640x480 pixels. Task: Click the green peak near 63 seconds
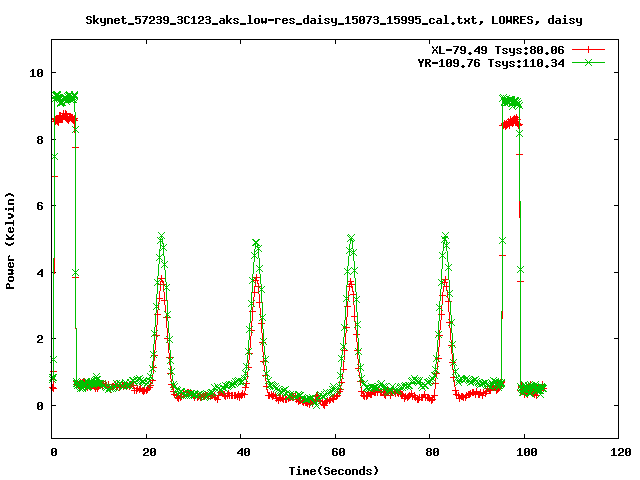(x=351, y=238)
